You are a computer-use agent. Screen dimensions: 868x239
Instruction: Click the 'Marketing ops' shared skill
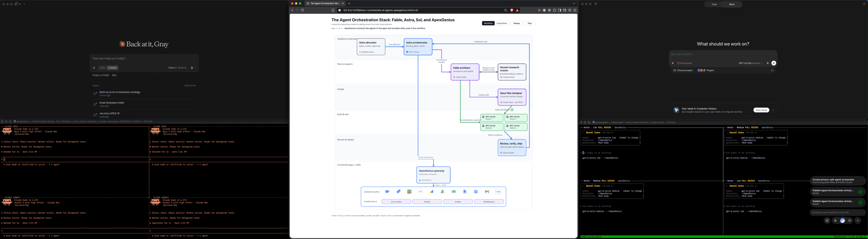(x=489, y=202)
